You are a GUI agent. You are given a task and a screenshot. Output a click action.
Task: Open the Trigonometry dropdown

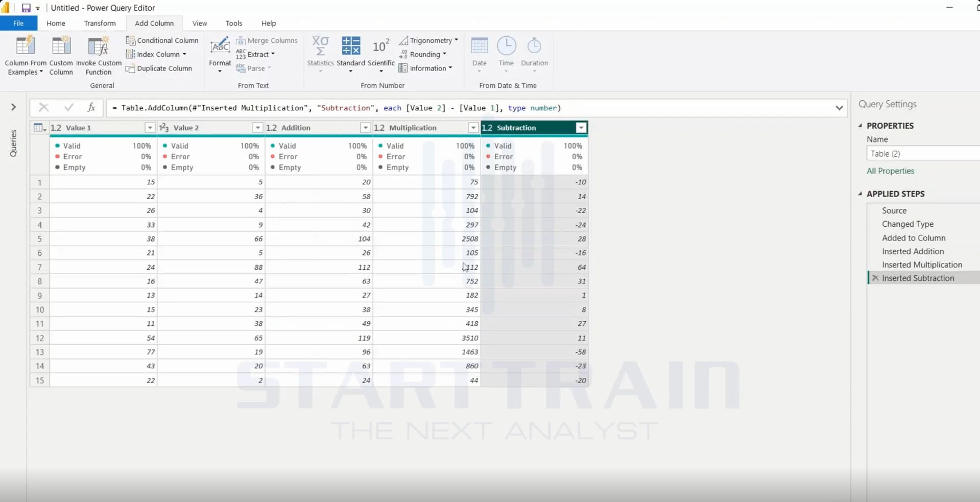click(428, 40)
